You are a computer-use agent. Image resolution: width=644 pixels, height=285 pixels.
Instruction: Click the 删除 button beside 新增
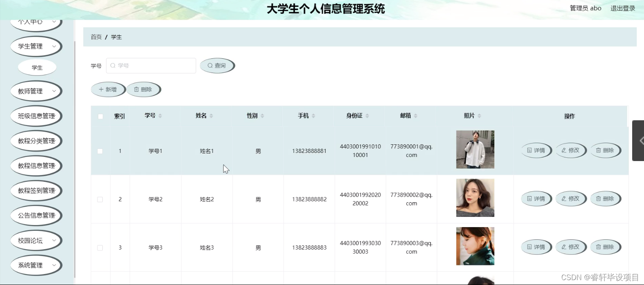pyautogui.click(x=144, y=90)
